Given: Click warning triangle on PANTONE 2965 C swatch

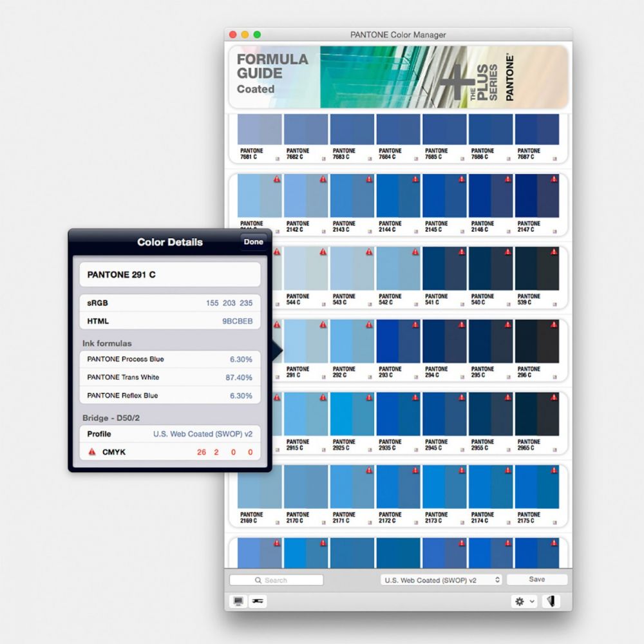Looking at the screenshot, I should point(554,398).
